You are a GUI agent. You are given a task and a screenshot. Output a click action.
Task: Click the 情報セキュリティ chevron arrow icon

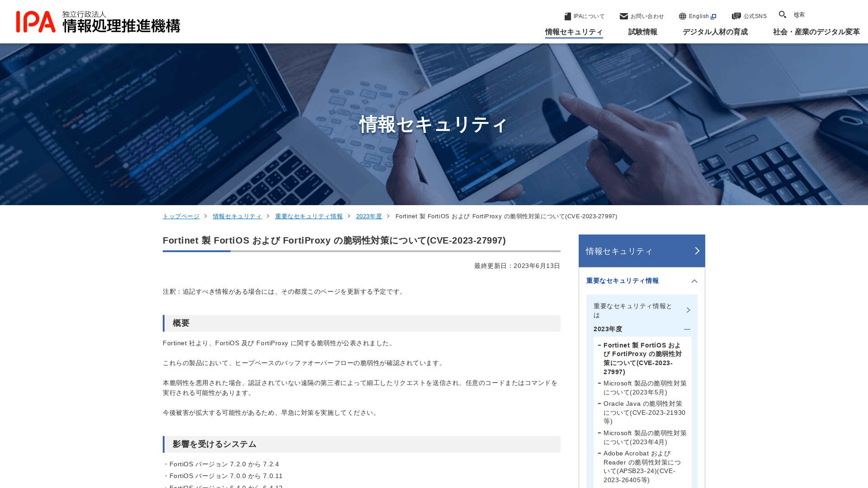point(696,251)
